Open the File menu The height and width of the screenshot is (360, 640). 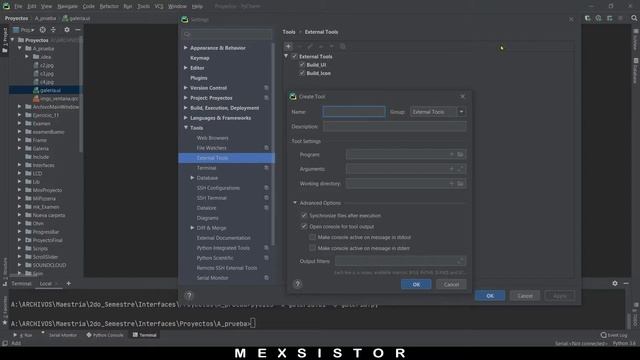[18, 7]
